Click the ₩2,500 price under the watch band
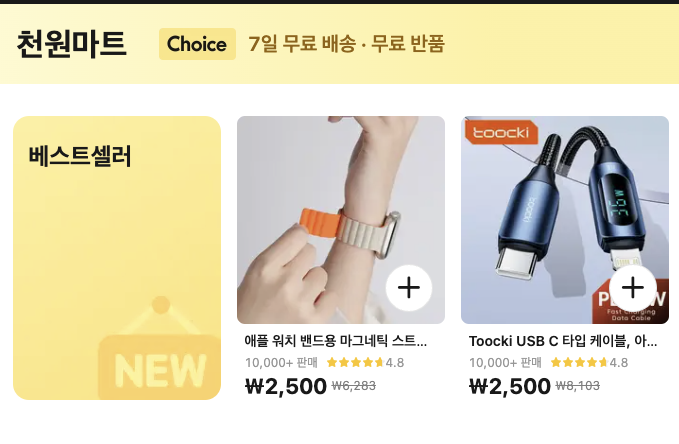Viewport: 679px width, 444px height. pyautogui.click(x=286, y=386)
